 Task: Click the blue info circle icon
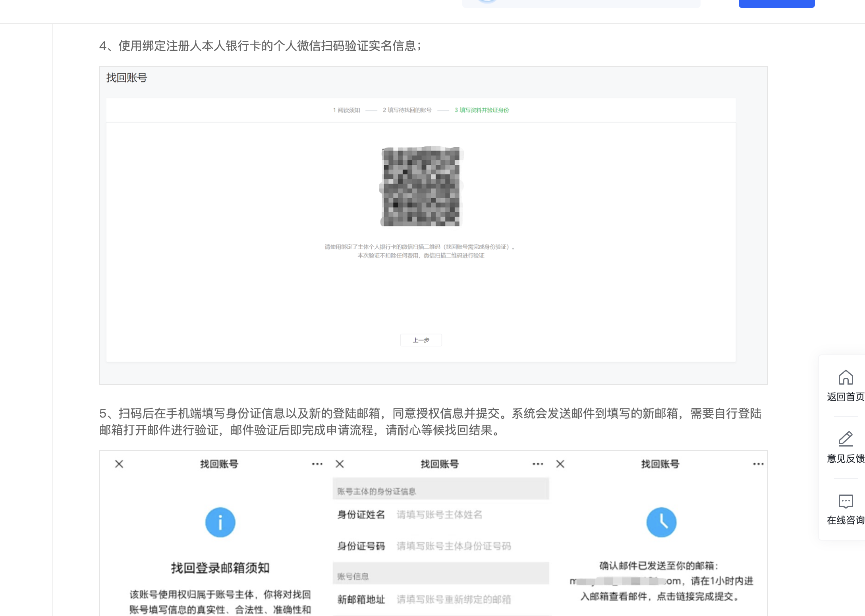click(x=220, y=522)
